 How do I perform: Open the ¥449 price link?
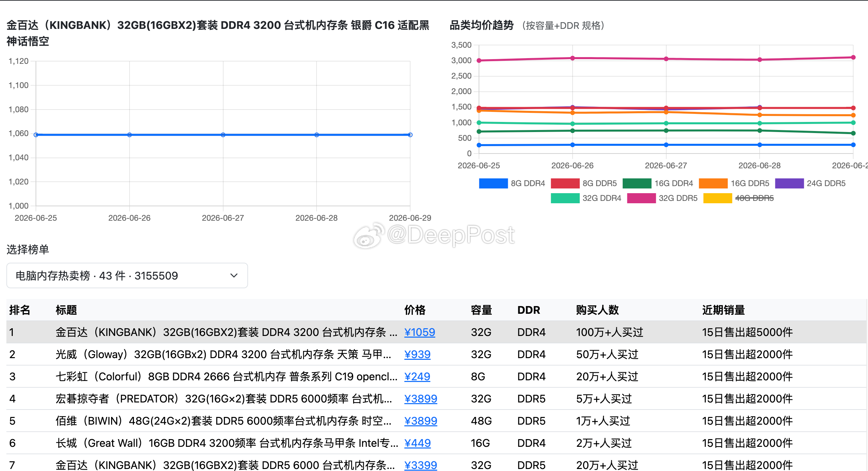click(x=418, y=443)
